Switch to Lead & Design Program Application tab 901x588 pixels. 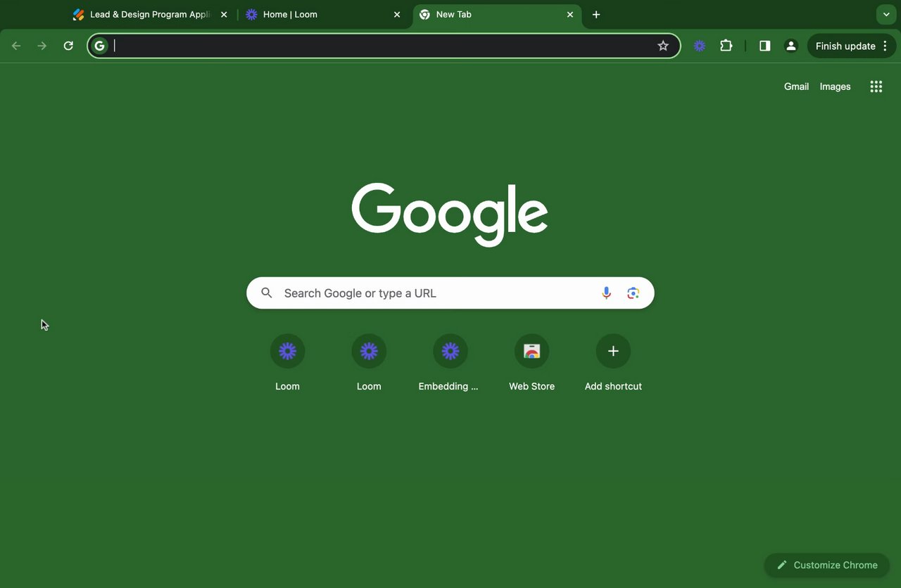(x=150, y=14)
